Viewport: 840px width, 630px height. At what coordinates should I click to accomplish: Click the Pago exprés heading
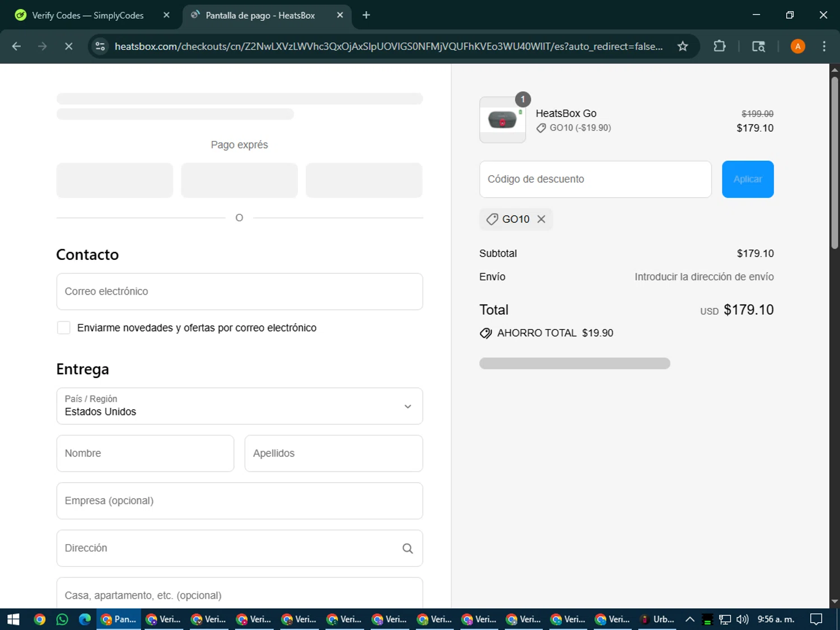[239, 144]
